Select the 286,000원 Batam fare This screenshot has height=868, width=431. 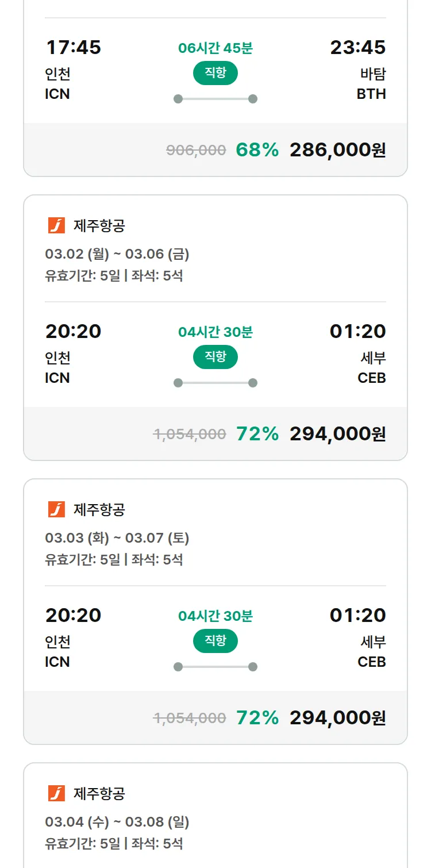click(337, 150)
